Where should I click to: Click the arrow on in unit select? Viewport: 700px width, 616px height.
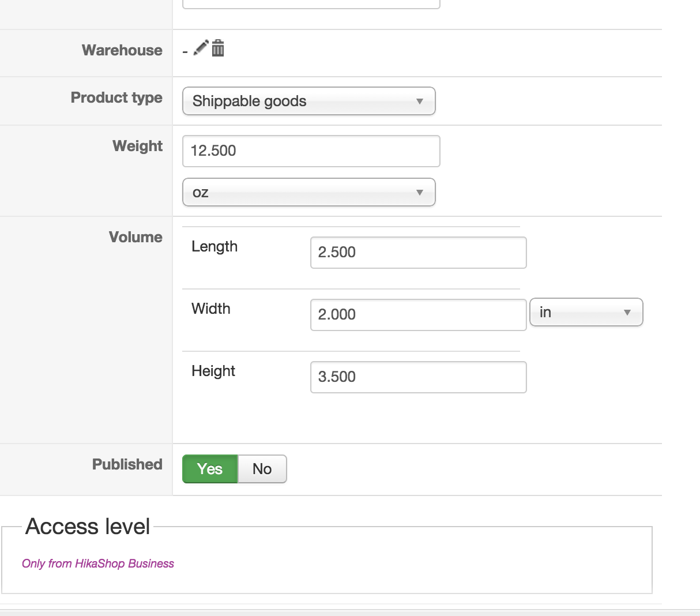coord(627,313)
